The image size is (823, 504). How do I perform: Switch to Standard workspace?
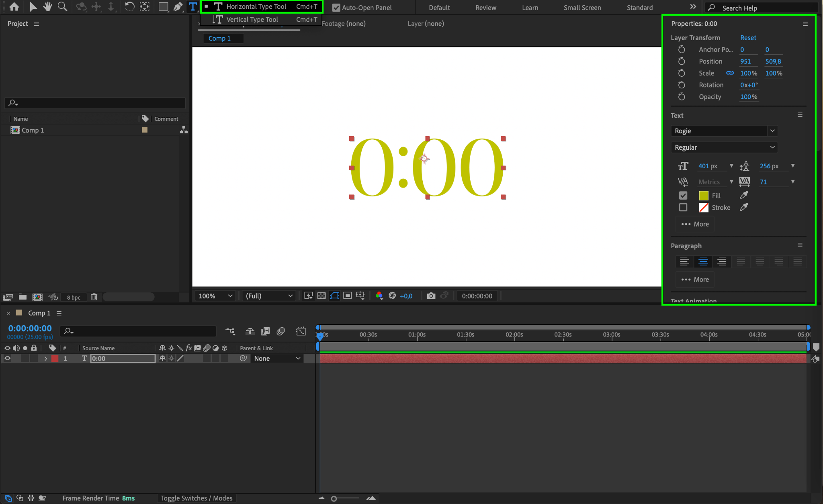(640, 8)
